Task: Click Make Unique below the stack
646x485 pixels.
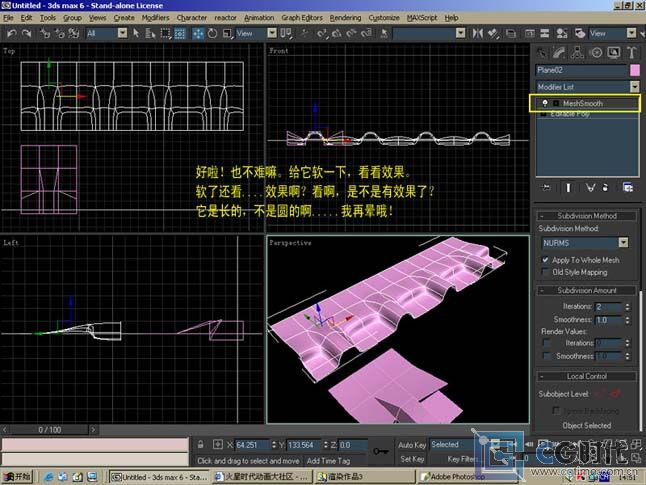Action: (x=590, y=188)
